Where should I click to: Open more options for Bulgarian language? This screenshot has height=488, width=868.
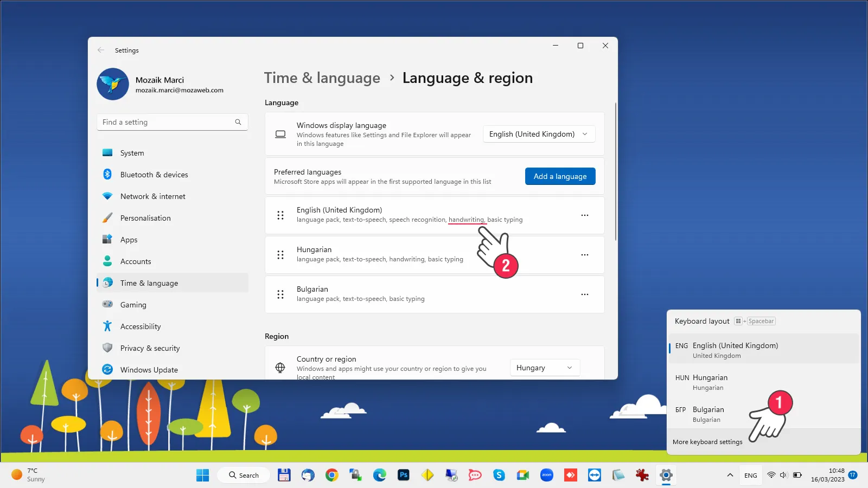[x=584, y=294]
